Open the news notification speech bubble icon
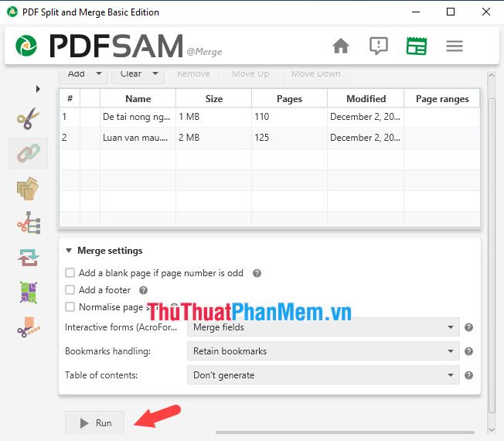 (378, 46)
